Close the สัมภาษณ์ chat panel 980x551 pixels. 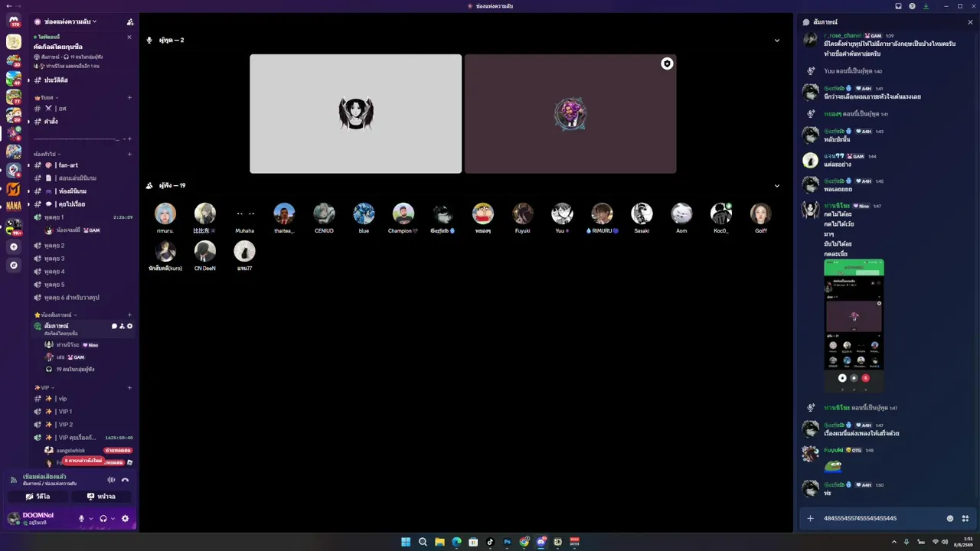[970, 22]
